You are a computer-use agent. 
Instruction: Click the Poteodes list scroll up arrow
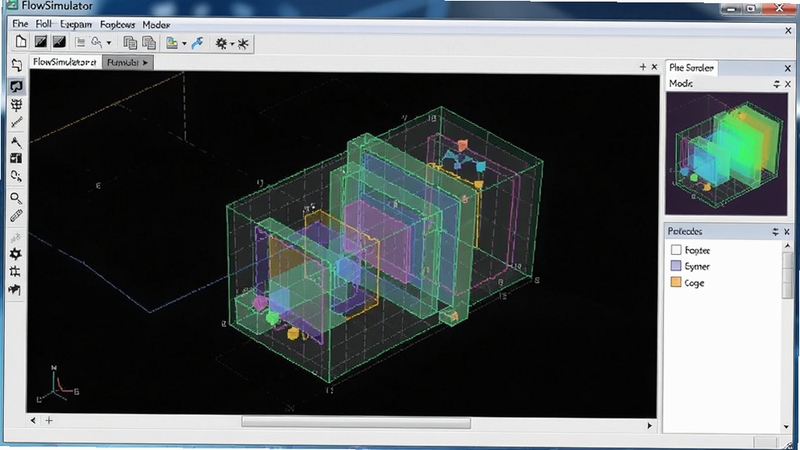click(787, 246)
